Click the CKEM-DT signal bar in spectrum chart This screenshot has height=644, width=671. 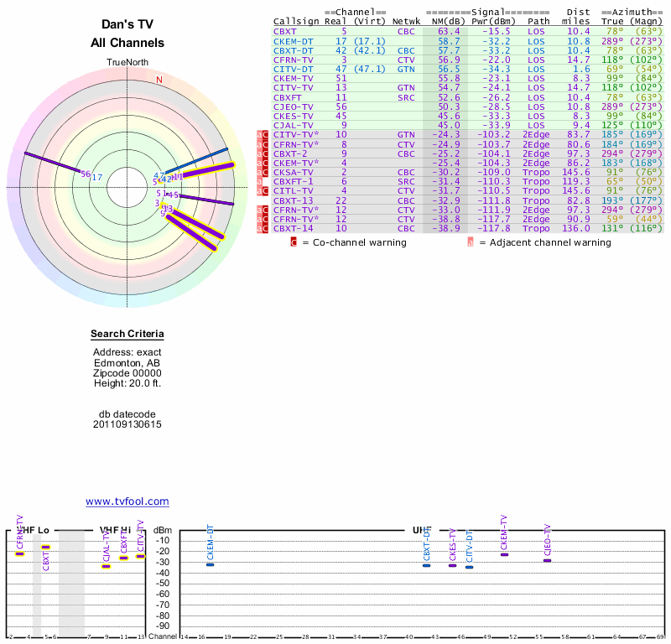coord(211,564)
